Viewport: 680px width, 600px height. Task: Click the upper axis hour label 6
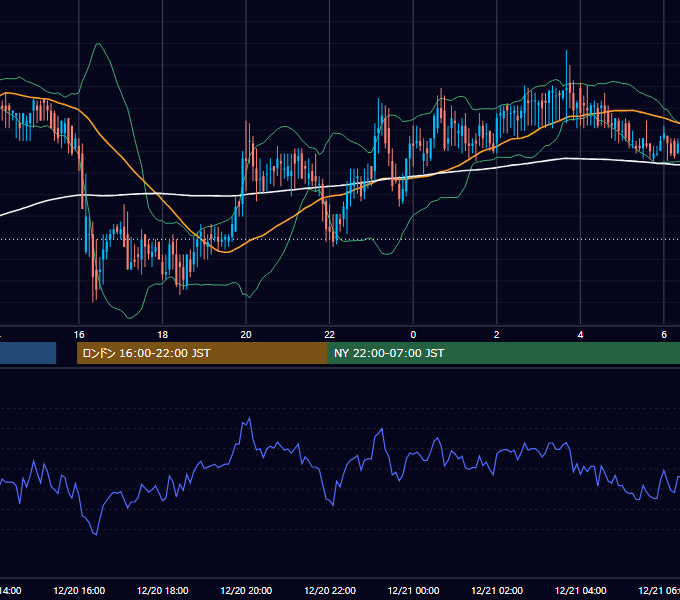click(x=664, y=335)
